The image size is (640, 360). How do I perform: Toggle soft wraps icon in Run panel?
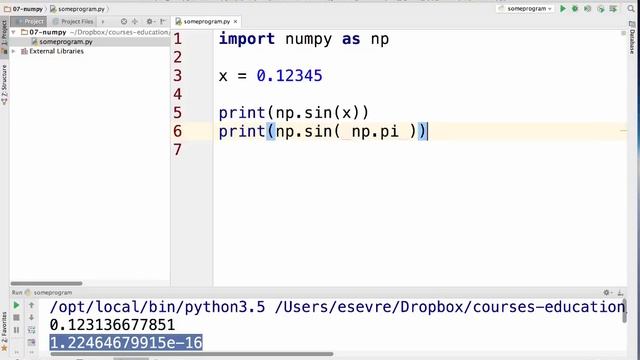31,330
